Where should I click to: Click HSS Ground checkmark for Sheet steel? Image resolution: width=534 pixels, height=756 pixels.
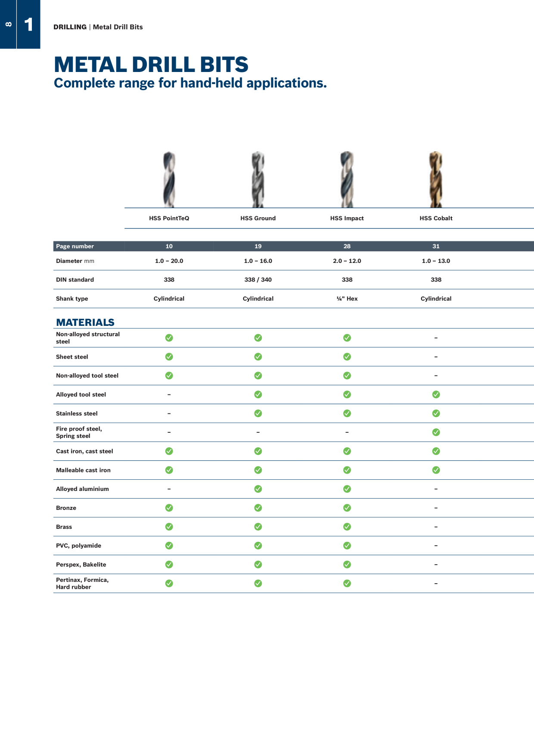(x=258, y=357)
